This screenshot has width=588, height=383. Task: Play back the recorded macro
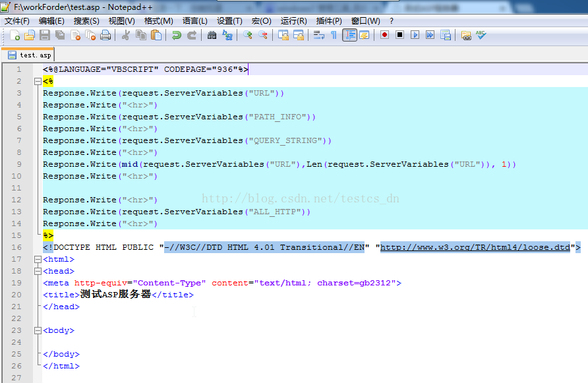point(415,35)
